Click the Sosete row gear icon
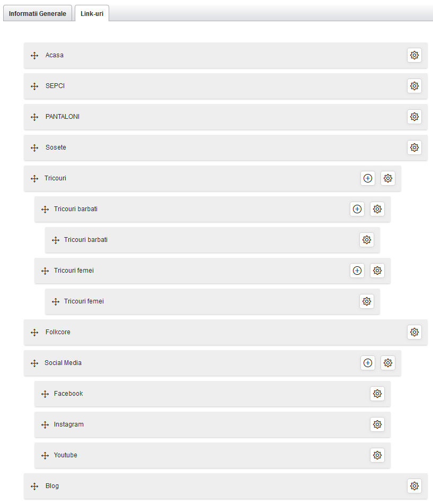This screenshot has height=504, width=433. coord(414,147)
